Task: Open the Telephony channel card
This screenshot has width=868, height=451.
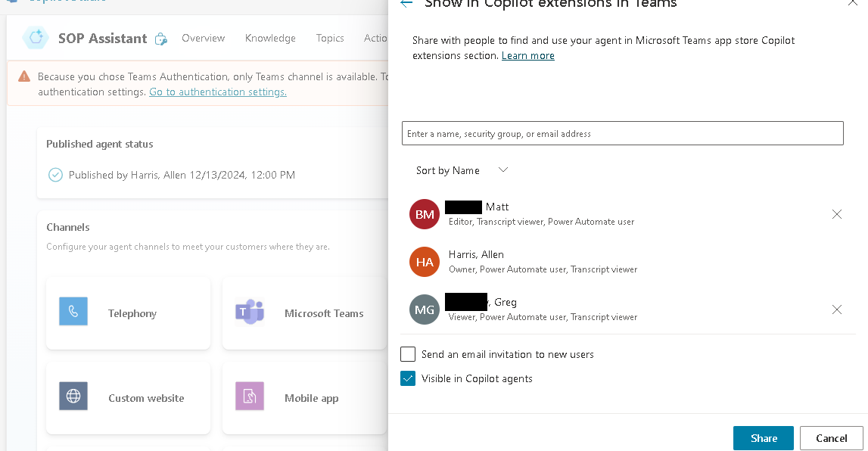Action: click(x=129, y=313)
